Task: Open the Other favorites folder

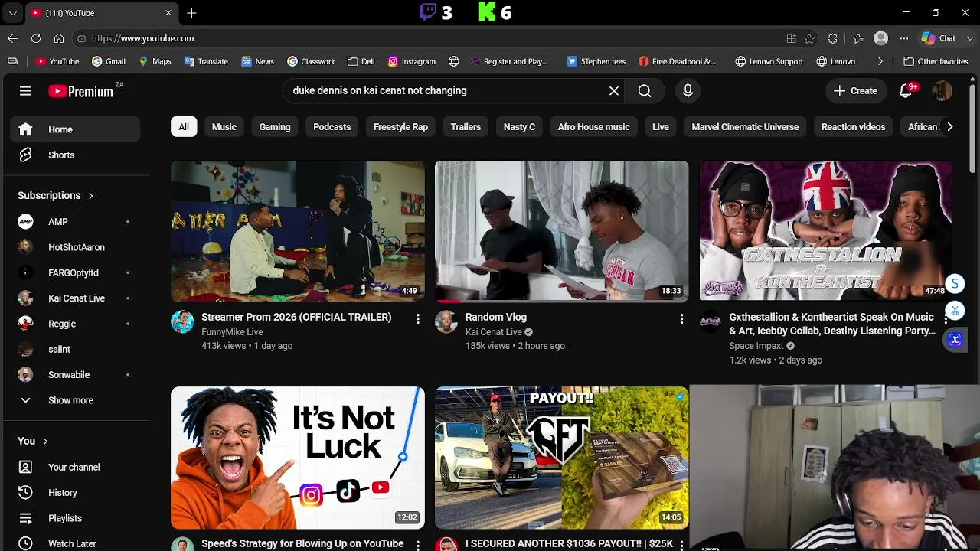Action: click(936, 61)
